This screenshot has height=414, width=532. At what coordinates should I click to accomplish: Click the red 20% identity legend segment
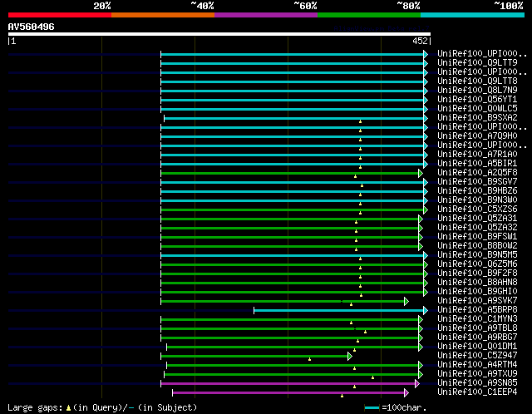60,15
